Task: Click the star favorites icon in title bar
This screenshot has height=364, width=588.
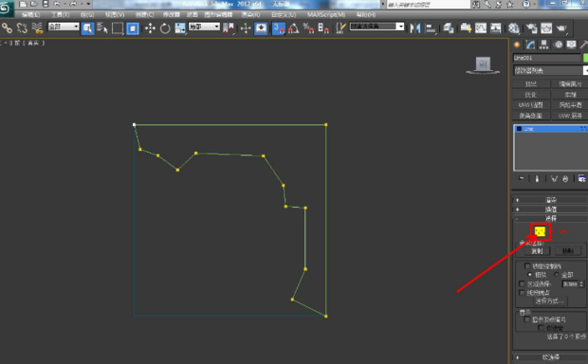Action: click(x=510, y=5)
